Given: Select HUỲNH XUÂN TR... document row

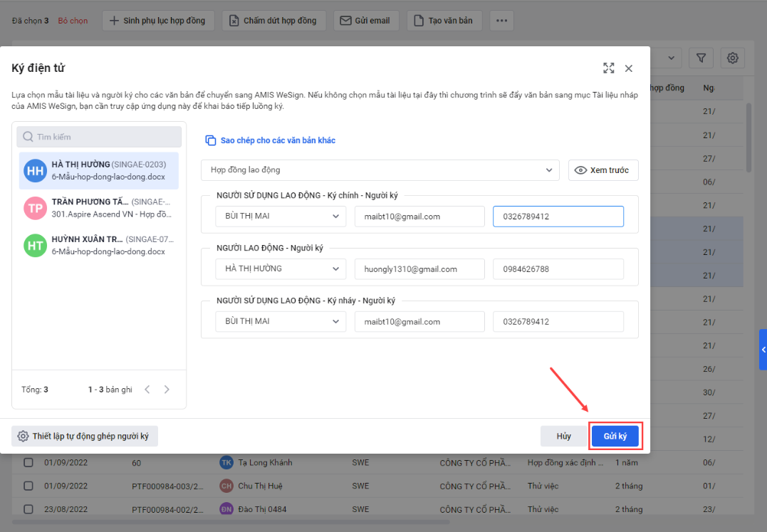Looking at the screenshot, I should click(99, 245).
